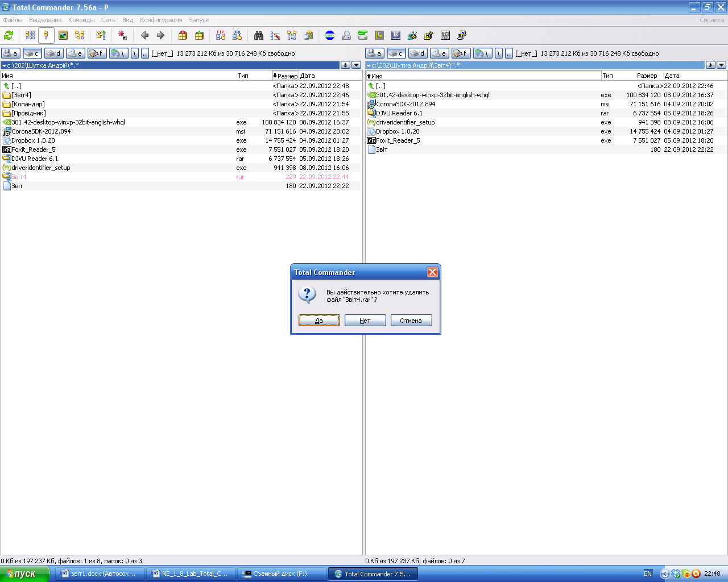Select the [Командир] folder in left panel
Screen dimensions: 728x582
(181, 104)
